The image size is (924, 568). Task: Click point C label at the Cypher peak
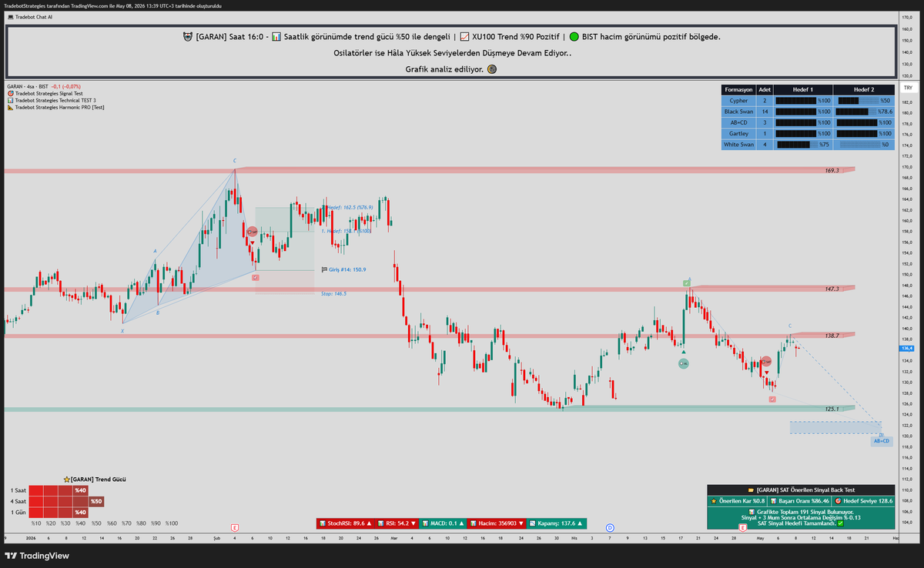[235, 161]
